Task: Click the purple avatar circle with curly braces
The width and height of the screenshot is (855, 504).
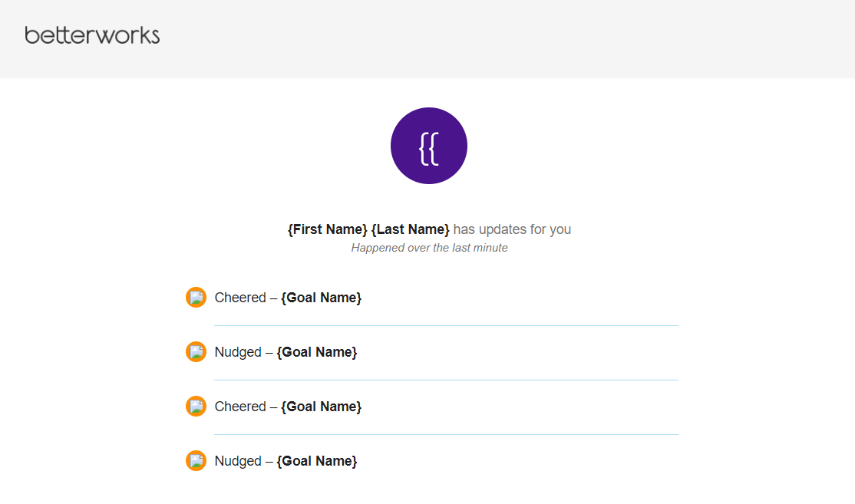Action: pos(428,146)
